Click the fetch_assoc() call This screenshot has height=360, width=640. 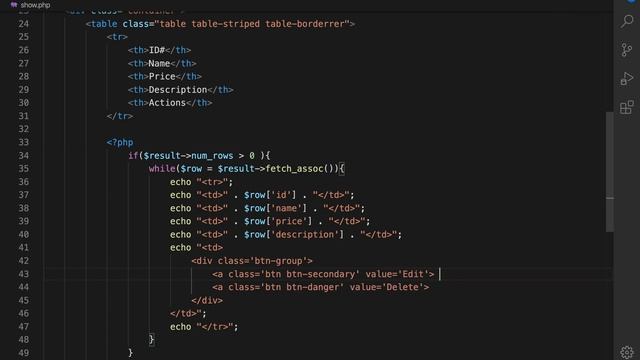coord(301,169)
